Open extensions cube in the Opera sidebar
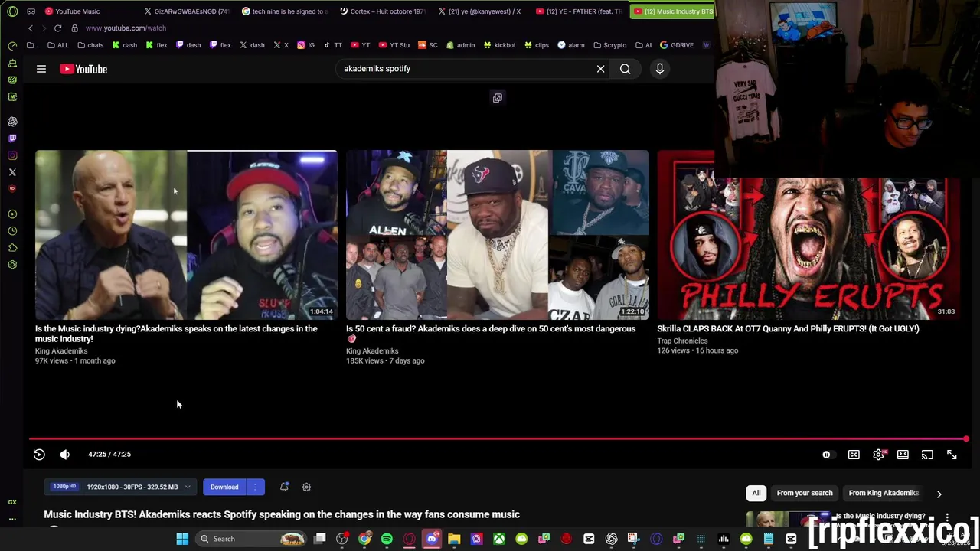 coord(12,248)
